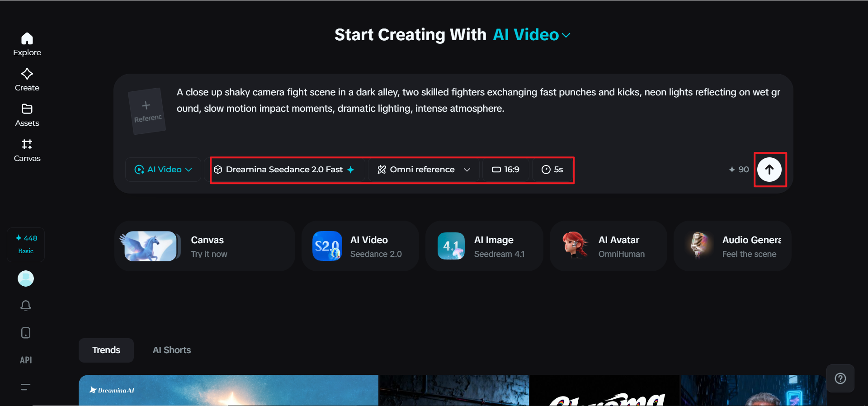
Task: Open the AI Video Seedance 2.0 card
Action: [360, 246]
